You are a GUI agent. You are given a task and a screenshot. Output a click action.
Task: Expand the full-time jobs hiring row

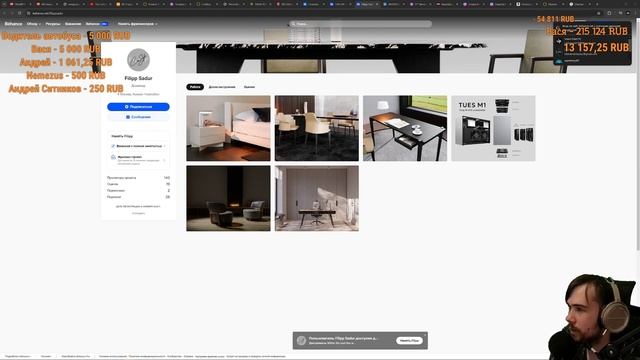pos(138,146)
